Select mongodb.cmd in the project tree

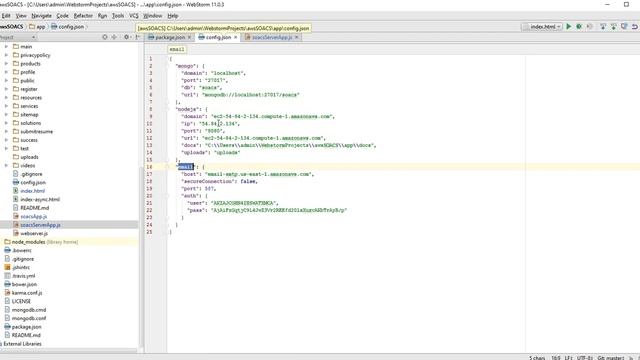29,310
